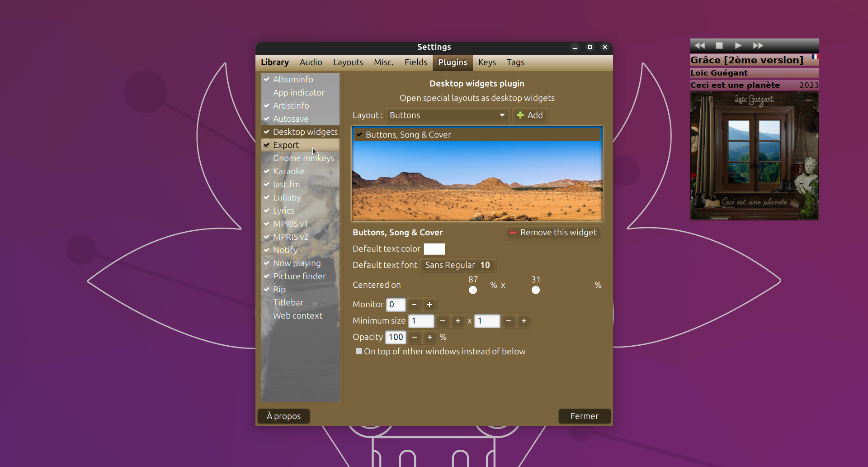Image resolution: width=868 pixels, height=467 pixels.
Task: Switch to the Fields tab
Action: (x=416, y=62)
